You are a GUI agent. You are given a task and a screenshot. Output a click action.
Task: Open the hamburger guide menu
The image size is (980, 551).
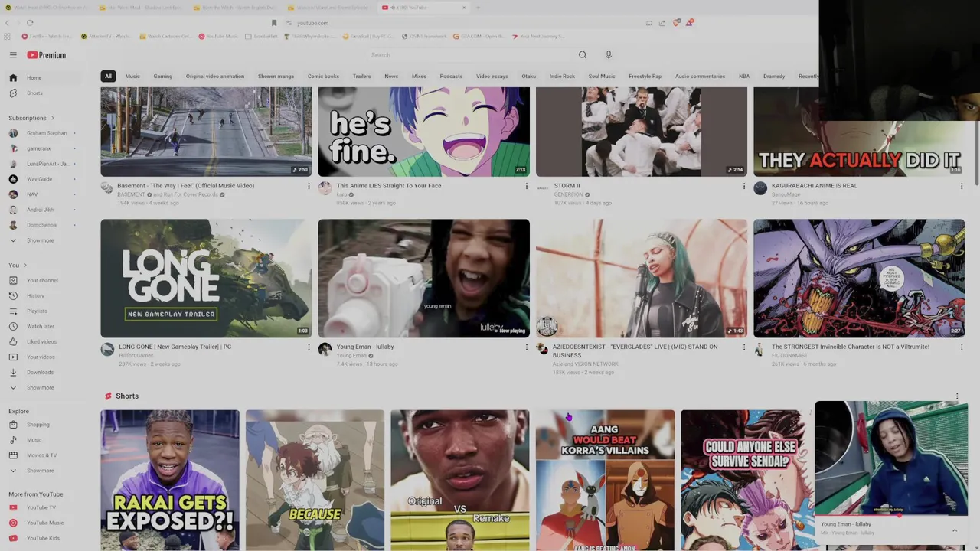click(x=13, y=55)
